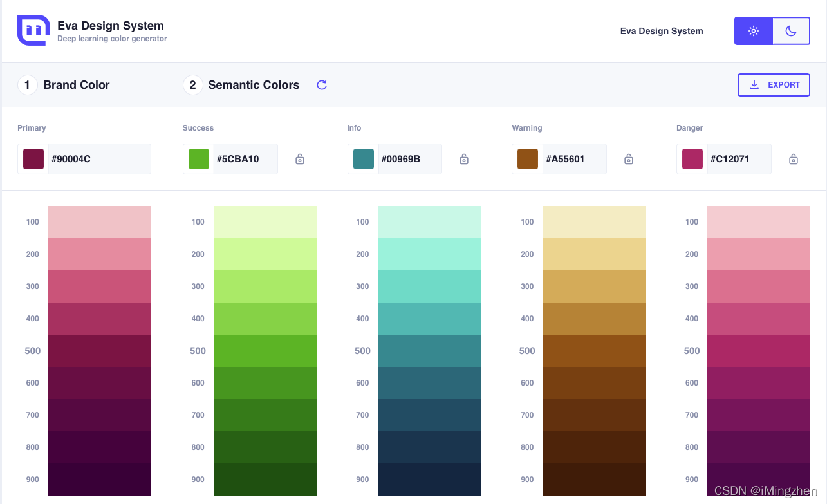Edit the Primary hex field #90004C
The width and height of the screenshot is (827, 504).
pos(100,159)
